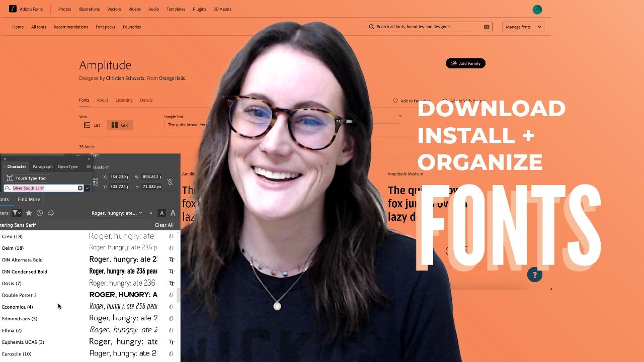Click Add to Favorites heart icon
644x362 pixels.
point(395,101)
